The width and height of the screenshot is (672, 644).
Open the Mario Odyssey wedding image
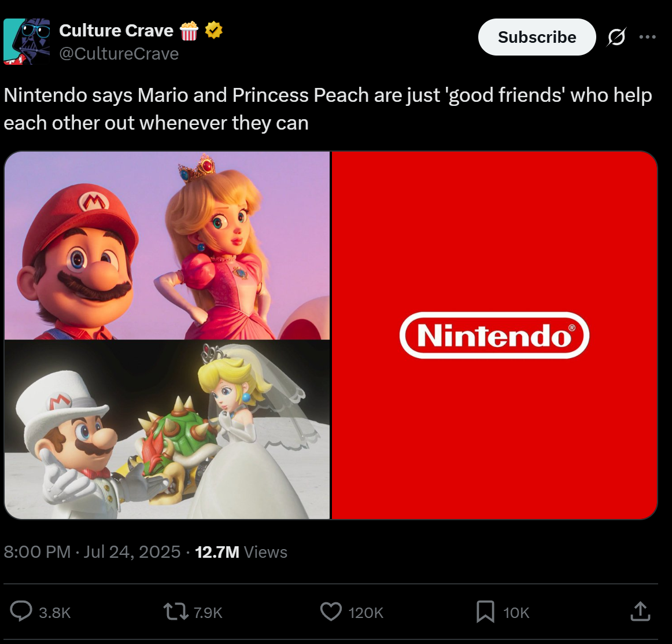pos(167,429)
